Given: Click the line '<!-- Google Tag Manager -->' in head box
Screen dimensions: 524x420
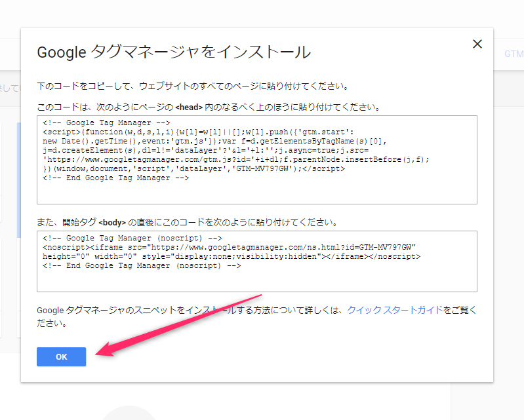Looking at the screenshot, I should click(x=106, y=123).
